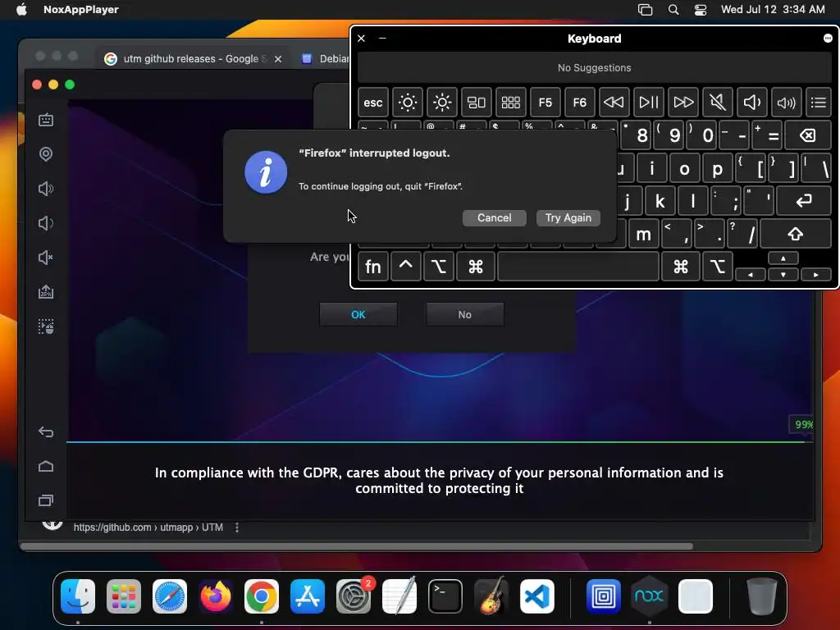Click the fast-forward key on the keyboard
The image size is (840, 630).
click(683, 103)
